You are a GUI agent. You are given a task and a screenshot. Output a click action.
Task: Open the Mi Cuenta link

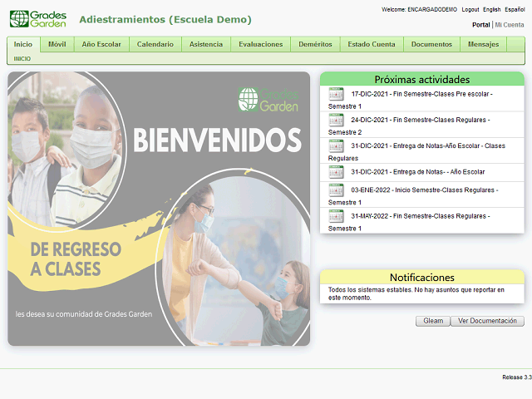[x=510, y=25]
